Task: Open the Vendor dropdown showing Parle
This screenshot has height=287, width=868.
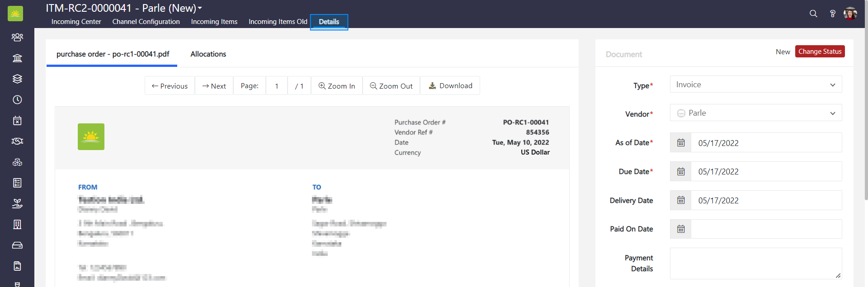Action: pyautogui.click(x=755, y=113)
